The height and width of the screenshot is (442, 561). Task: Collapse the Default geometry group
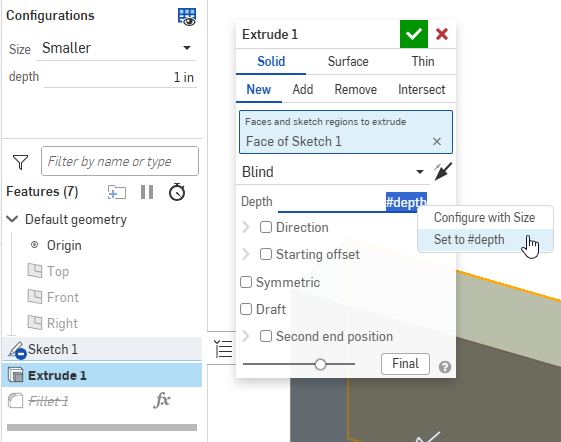point(13,219)
